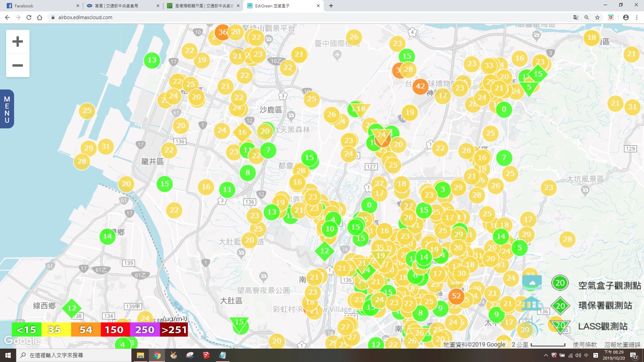Open green 14 marker at 伸港鄉
Image resolution: width=644 pixels, height=362 pixels.
click(x=107, y=236)
